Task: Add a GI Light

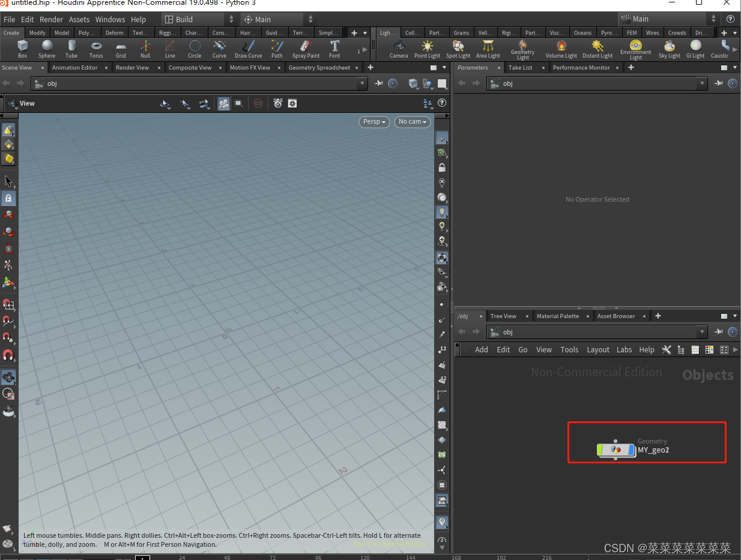Action: (x=695, y=49)
